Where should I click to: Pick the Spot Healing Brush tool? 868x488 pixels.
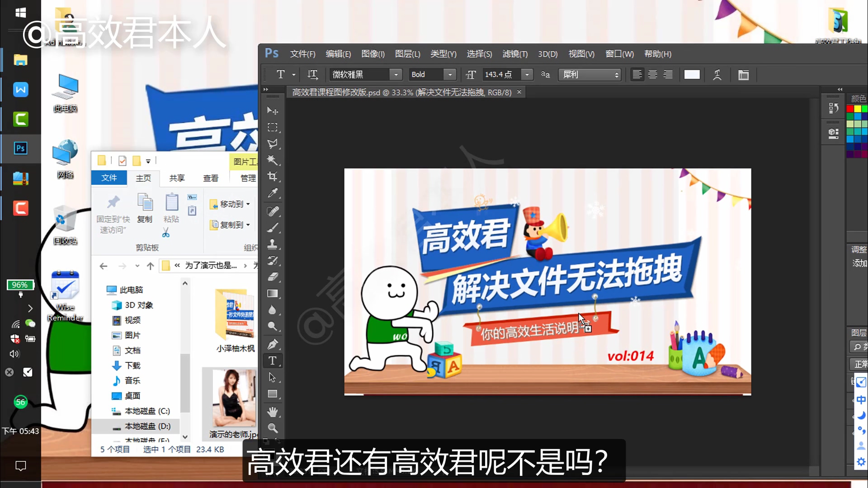(x=273, y=211)
